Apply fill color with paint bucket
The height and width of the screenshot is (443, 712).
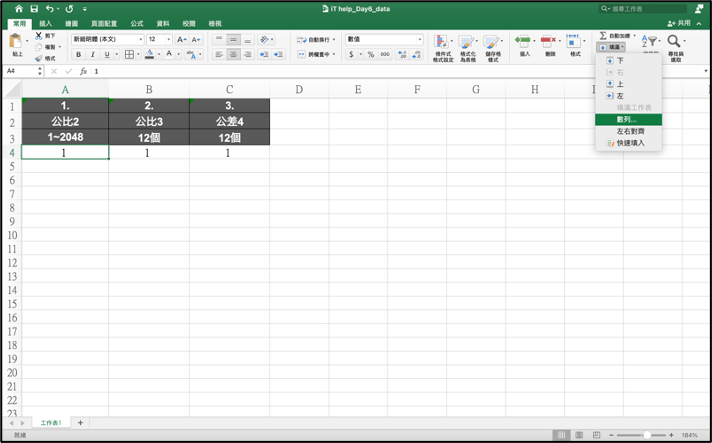149,54
